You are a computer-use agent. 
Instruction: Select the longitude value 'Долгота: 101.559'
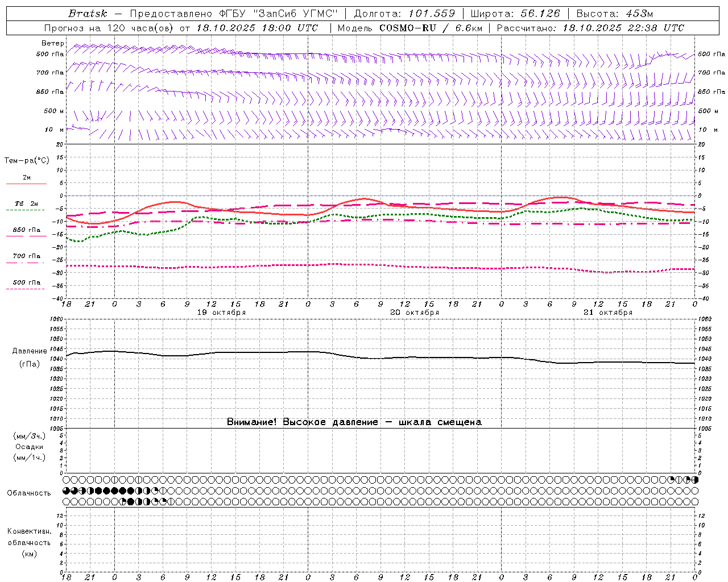404,14
